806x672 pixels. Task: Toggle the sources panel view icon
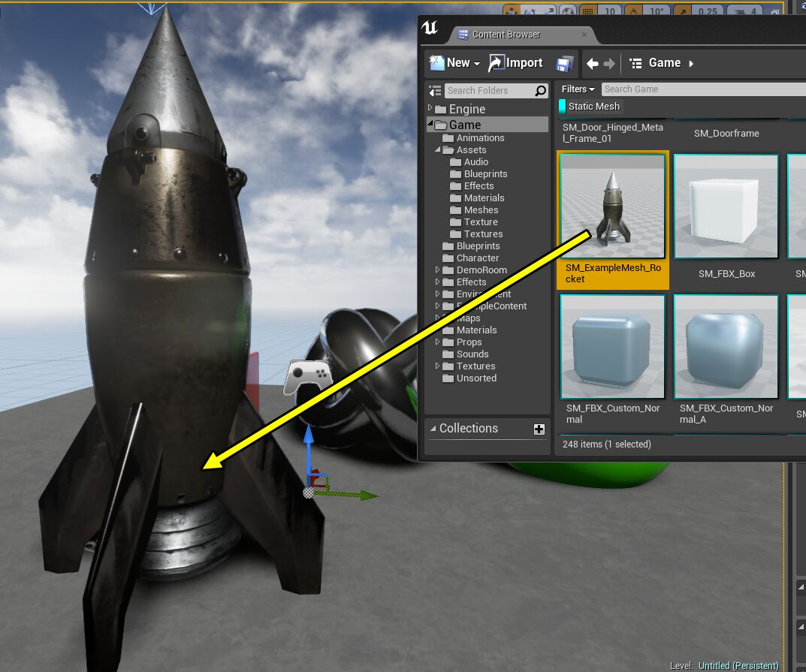[x=435, y=91]
